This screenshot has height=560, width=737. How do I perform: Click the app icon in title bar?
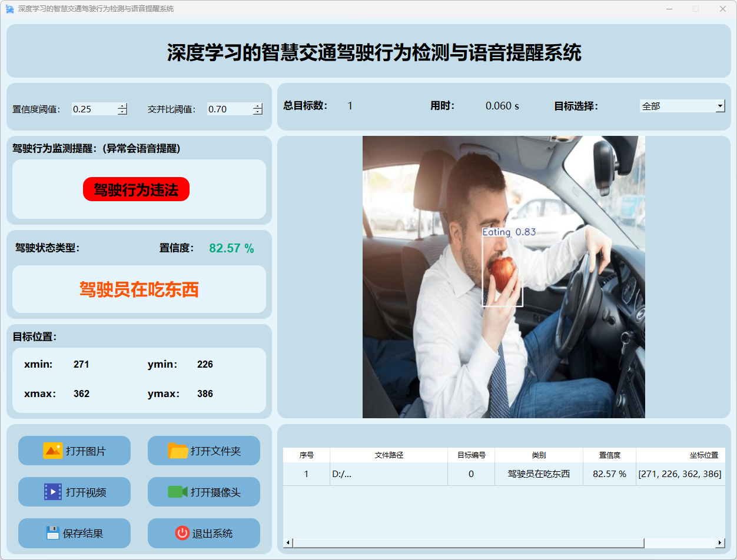point(9,9)
